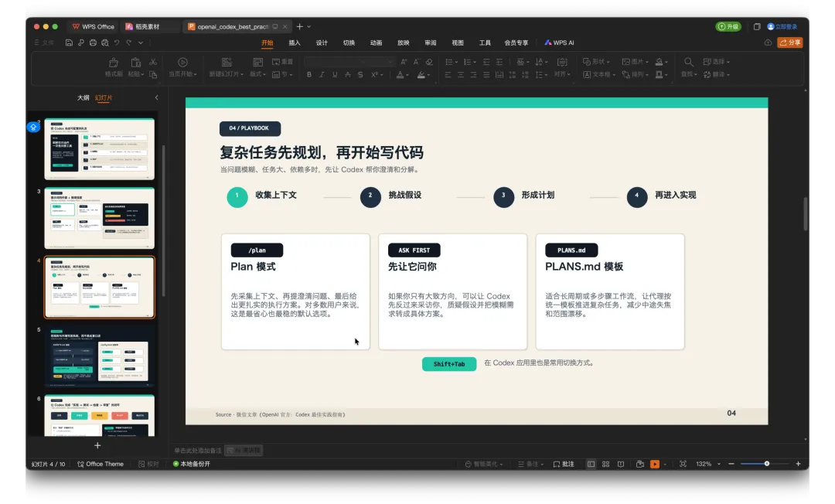835x504 pixels.
Task: Toggle Strikethrough S formatting
Action: [360, 74]
